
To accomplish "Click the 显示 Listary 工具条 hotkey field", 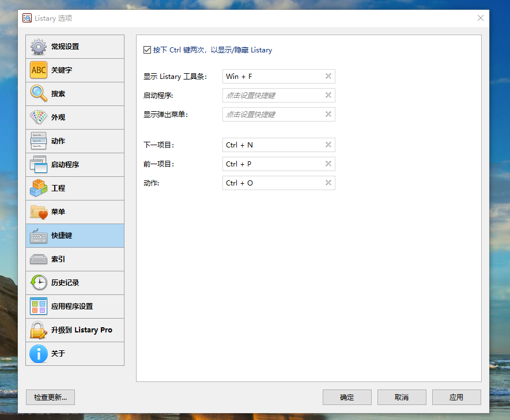I will (279, 77).
